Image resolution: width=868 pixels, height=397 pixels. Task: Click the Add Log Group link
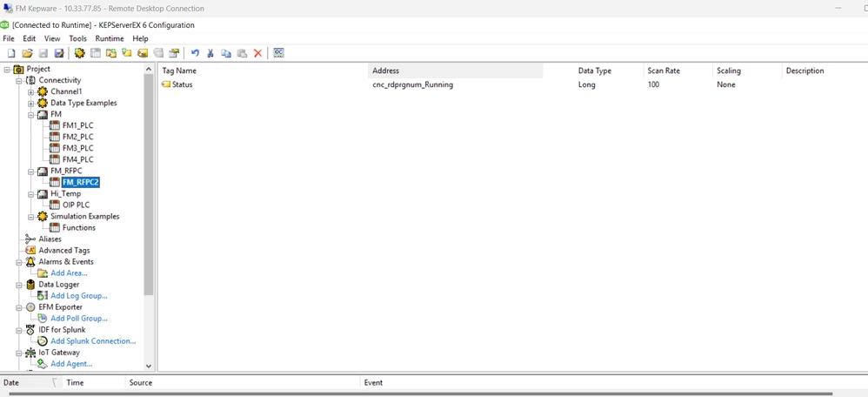pos(78,295)
